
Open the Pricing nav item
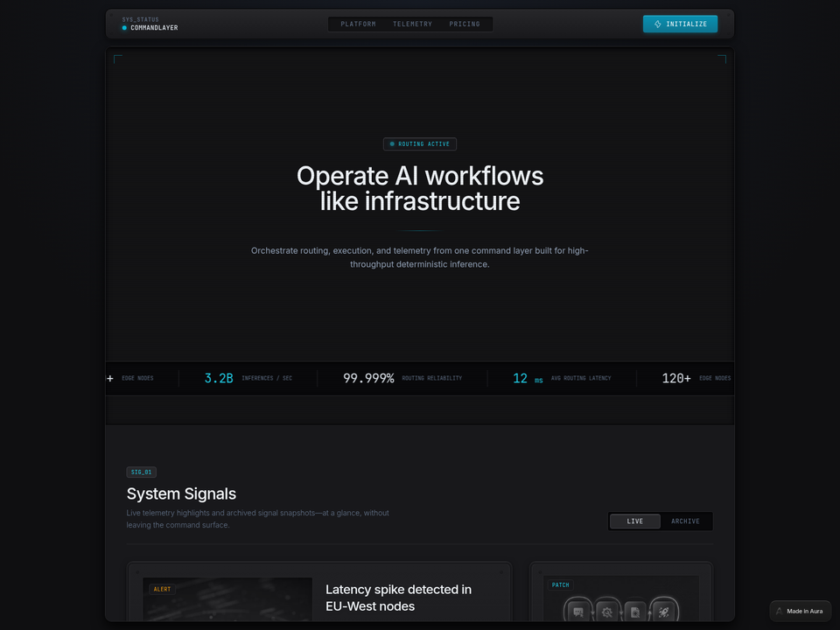(x=465, y=24)
